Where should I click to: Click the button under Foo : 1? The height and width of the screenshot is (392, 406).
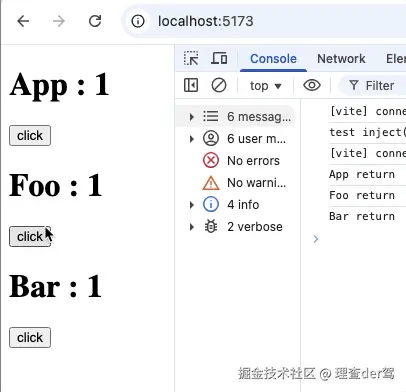point(30,237)
